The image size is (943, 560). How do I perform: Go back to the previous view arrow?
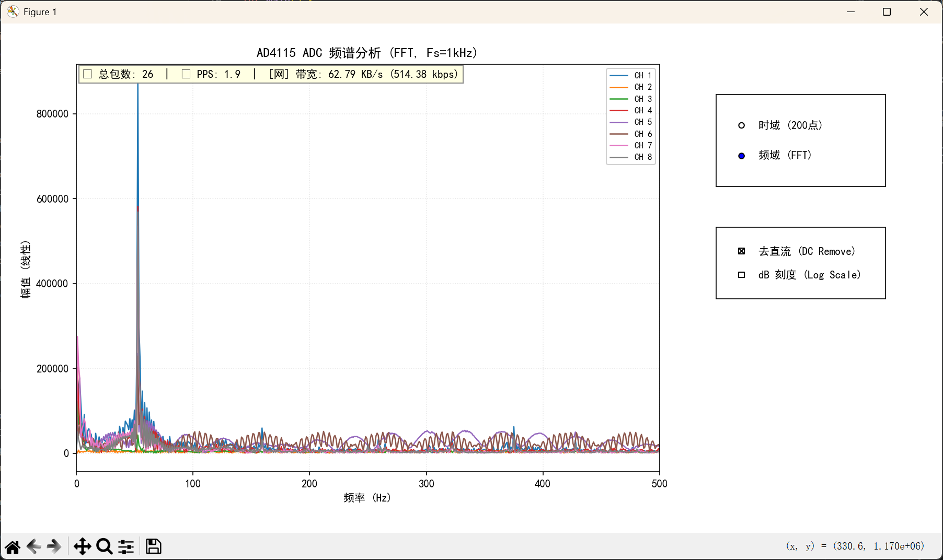[x=34, y=547]
